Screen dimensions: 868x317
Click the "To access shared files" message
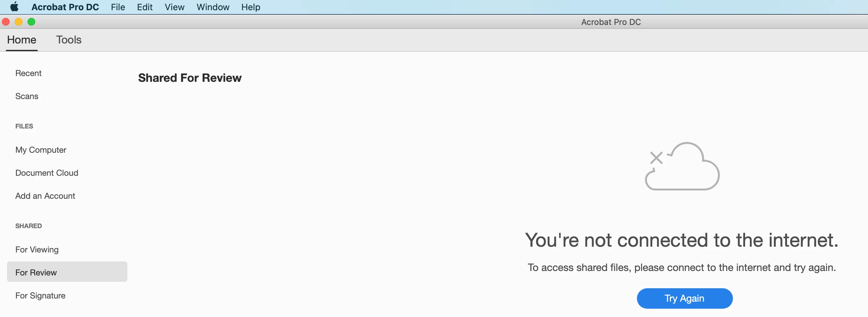(x=681, y=267)
